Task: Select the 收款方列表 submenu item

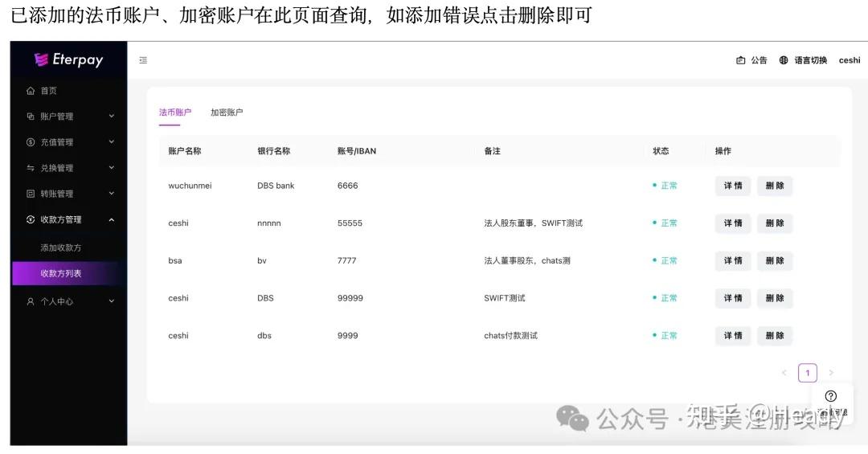Action: coord(68,273)
